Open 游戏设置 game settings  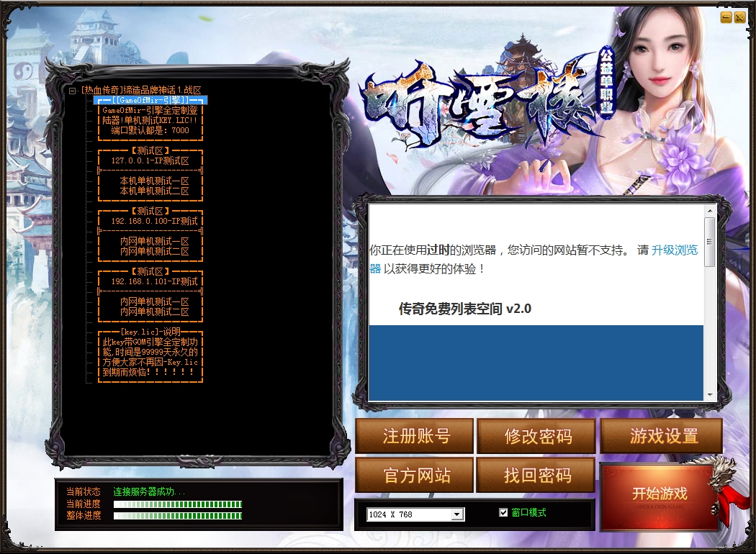tap(662, 436)
